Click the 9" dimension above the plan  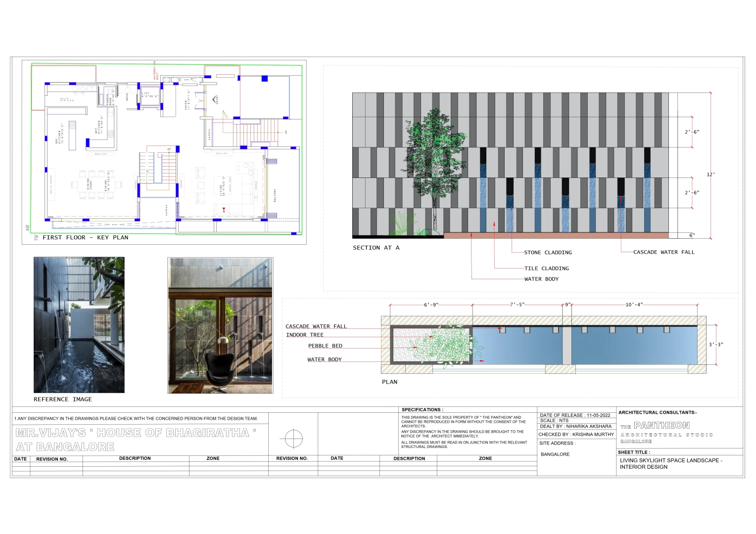pyautogui.click(x=568, y=305)
